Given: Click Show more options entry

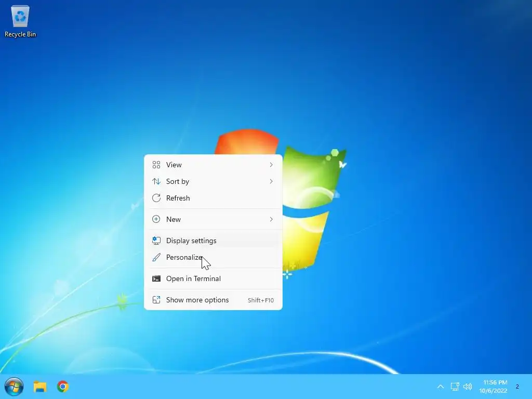Looking at the screenshot, I should pyautogui.click(x=213, y=300).
